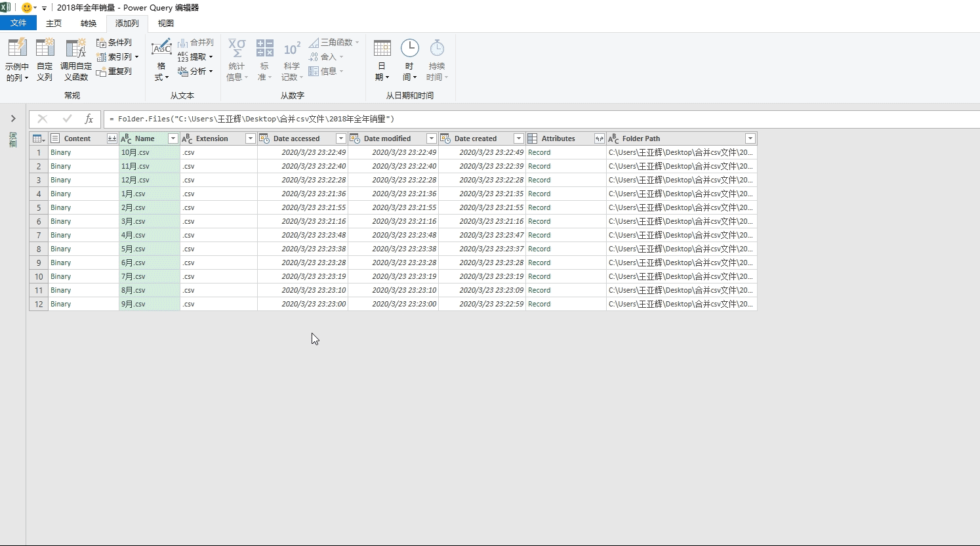Open the Date modified column filter dropdown
Screen dimensions: 980x546
pyautogui.click(x=431, y=138)
